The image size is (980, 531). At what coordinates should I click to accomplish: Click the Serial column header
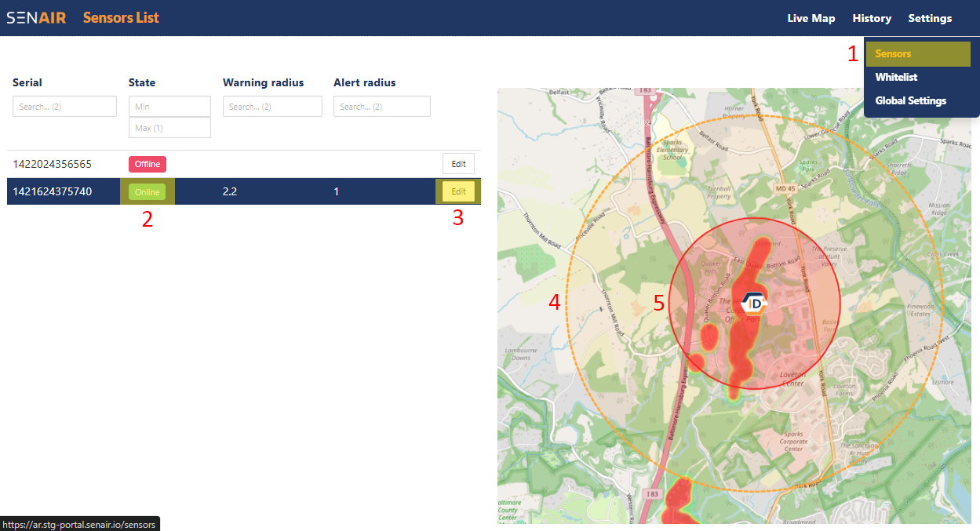pos(27,82)
